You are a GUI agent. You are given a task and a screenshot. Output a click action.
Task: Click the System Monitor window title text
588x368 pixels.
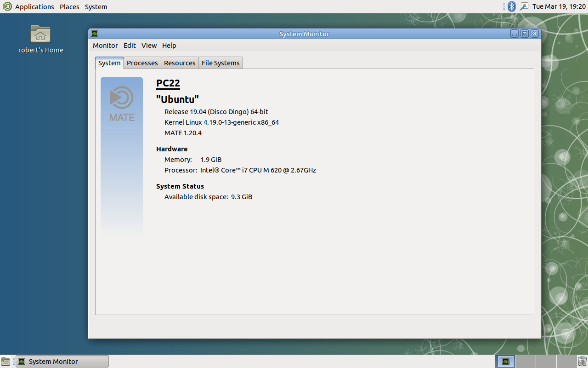[x=304, y=34]
